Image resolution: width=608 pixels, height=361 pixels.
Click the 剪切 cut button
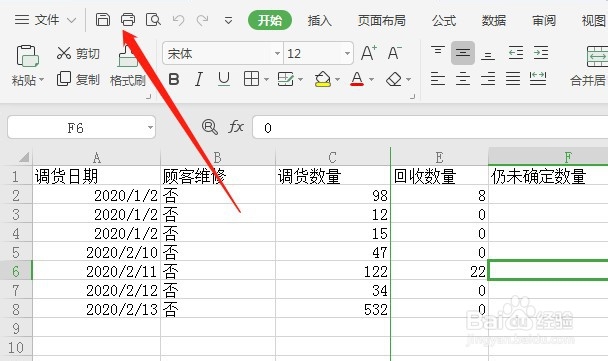[x=78, y=53]
